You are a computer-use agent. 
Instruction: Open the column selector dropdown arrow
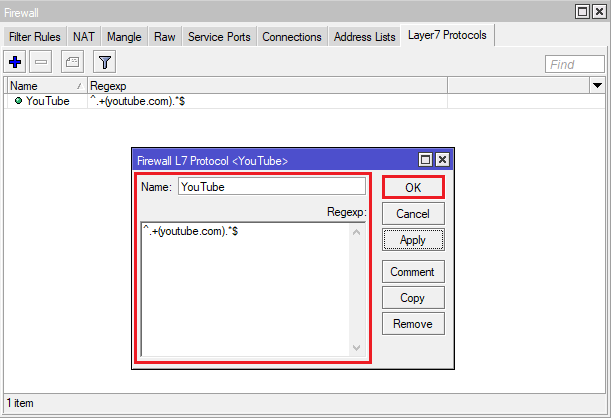(x=597, y=85)
